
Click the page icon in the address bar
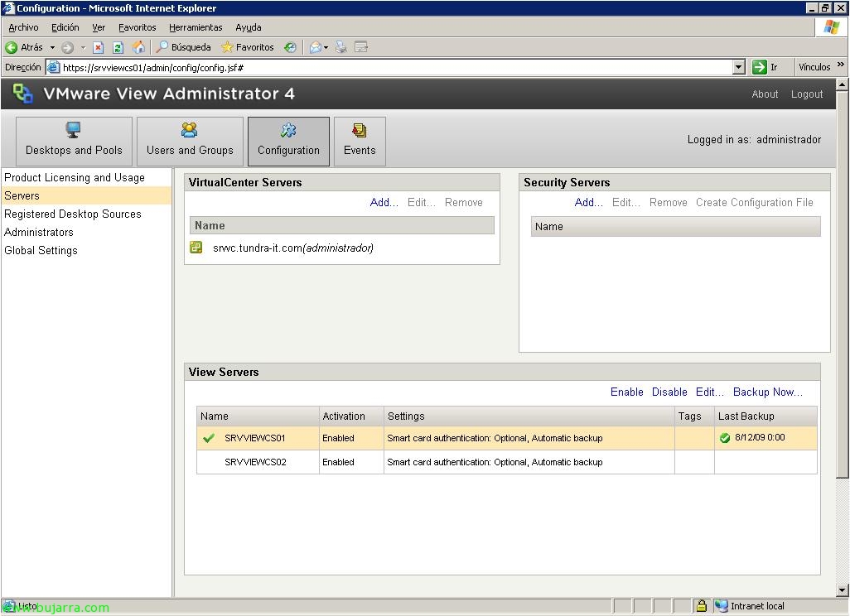tap(53, 67)
